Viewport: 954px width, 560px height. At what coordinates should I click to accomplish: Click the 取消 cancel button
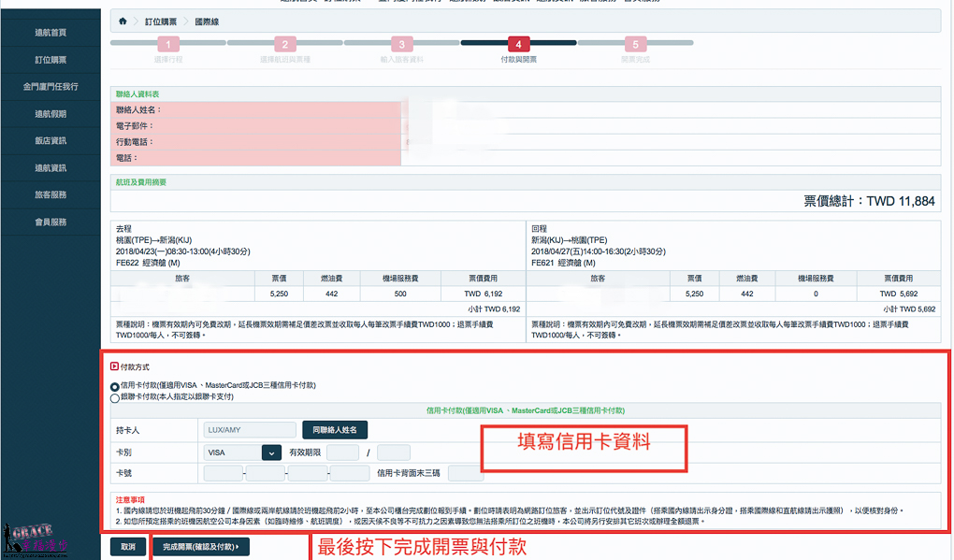128,547
